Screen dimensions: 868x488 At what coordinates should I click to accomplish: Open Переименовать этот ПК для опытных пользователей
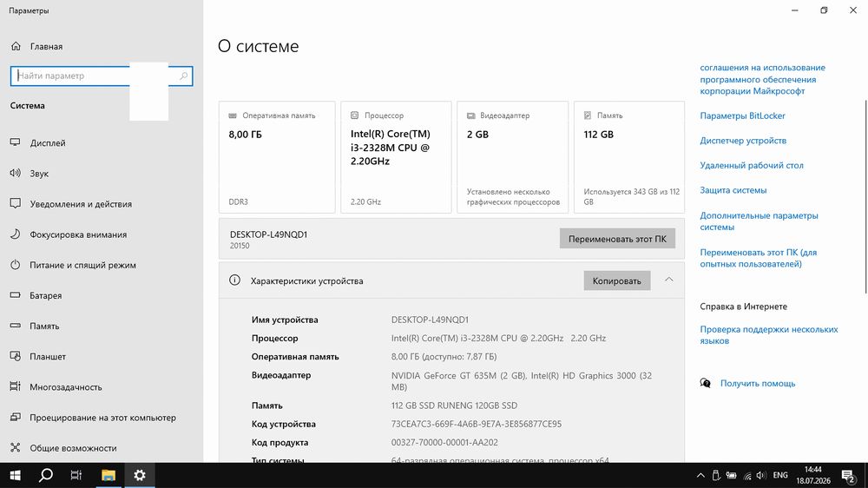click(758, 258)
